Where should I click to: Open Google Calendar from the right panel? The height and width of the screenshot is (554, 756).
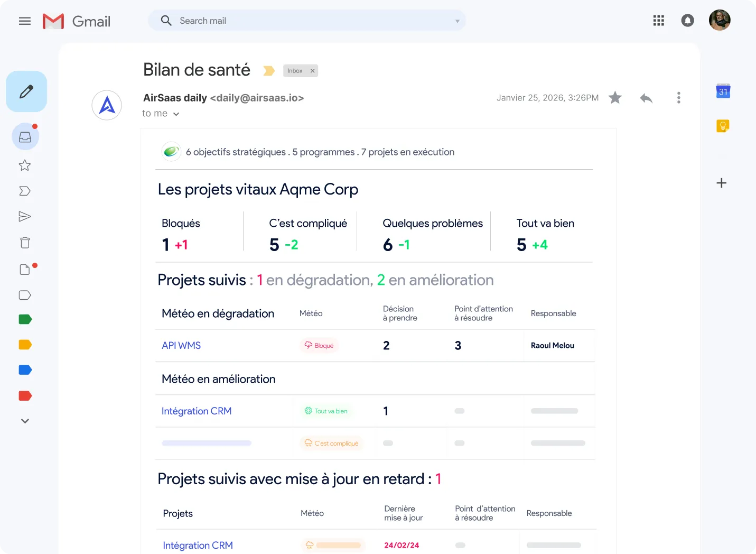click(722, 90)
